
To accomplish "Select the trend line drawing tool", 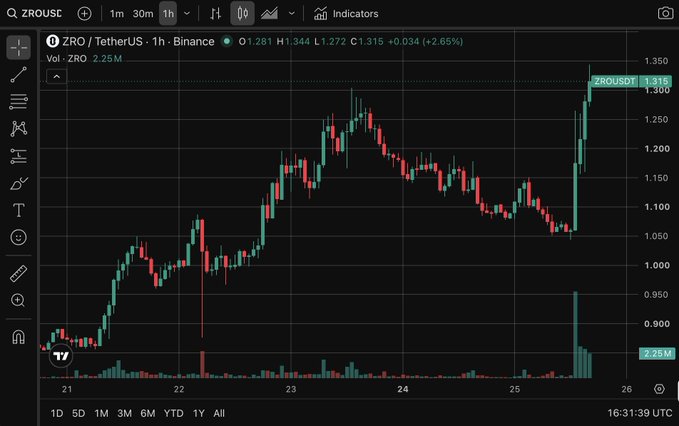I will pos(19,74).
